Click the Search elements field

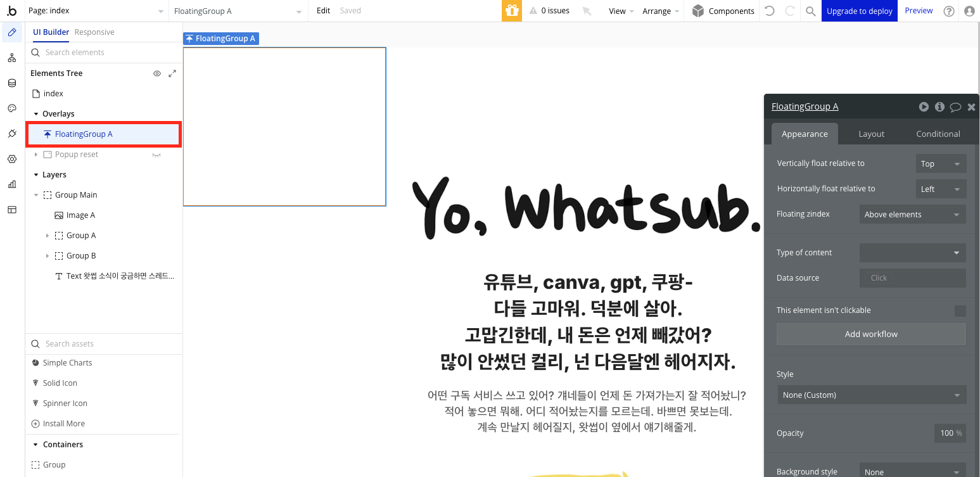pyautogui.click(x=104, y=53)
